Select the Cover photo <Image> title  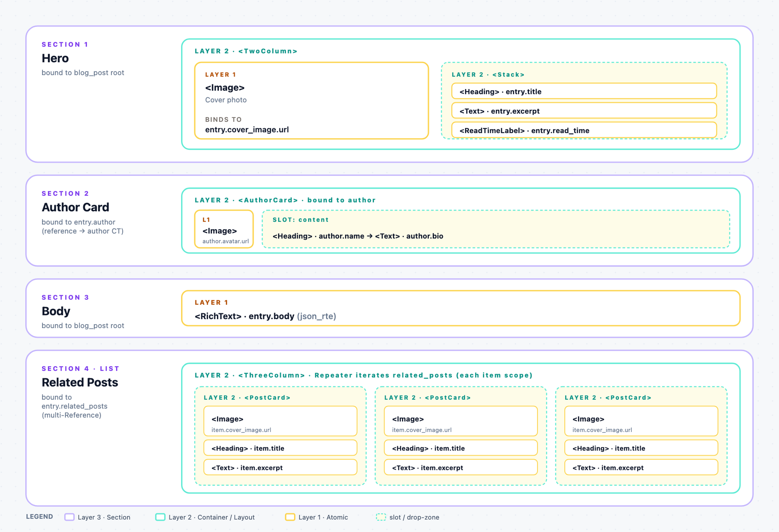(x=225, y=87)
